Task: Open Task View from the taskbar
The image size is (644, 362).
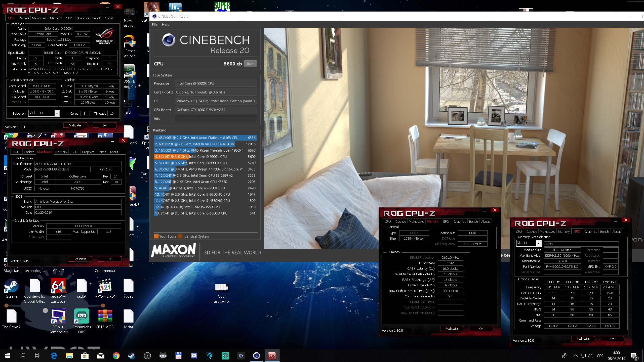Action: tap(38, 355)
